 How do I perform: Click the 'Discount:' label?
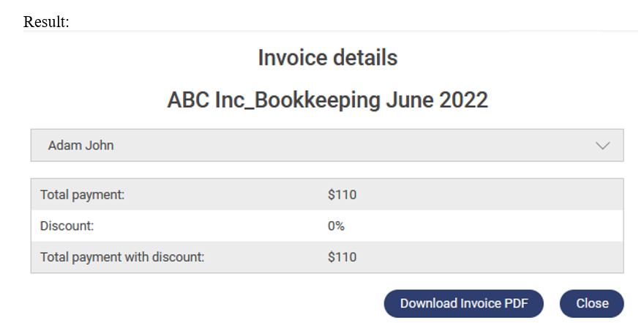(x=67, y=226)
